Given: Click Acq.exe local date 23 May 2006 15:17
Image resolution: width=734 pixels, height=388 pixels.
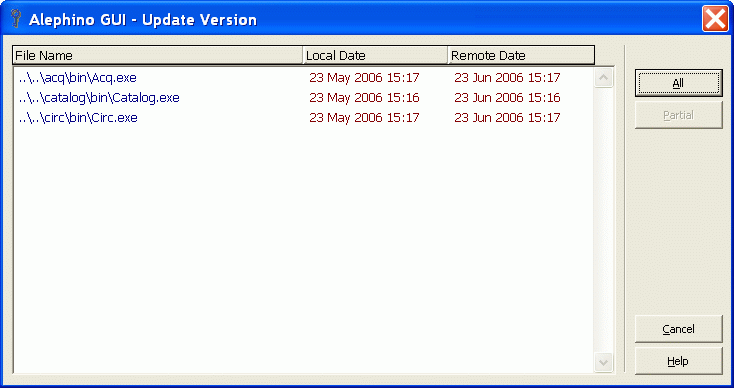Looking at the screenshot, I should [x=364, y=77].
